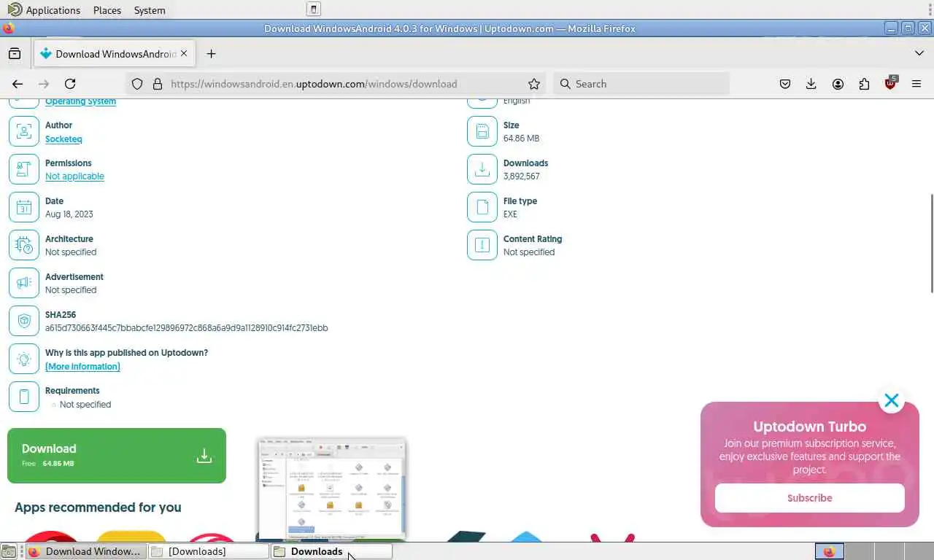Open the Firefox hamburger application menu

[916, 84]
